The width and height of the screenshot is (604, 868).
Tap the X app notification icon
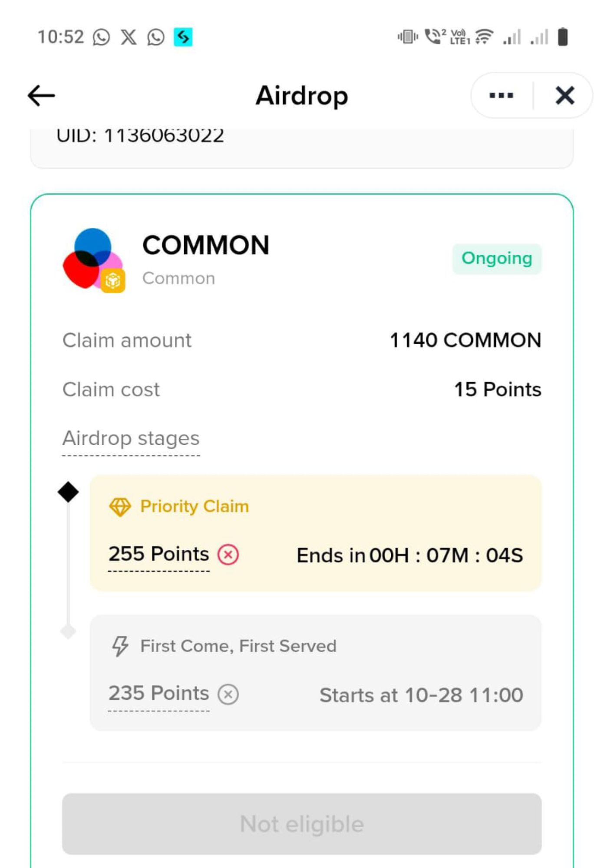[129, 37]
